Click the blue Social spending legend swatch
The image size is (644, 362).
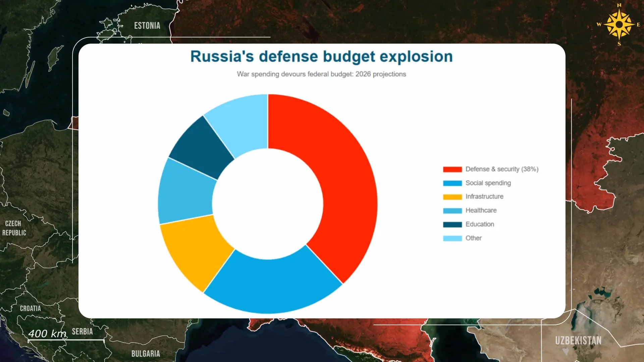click(x=452, y=183)
